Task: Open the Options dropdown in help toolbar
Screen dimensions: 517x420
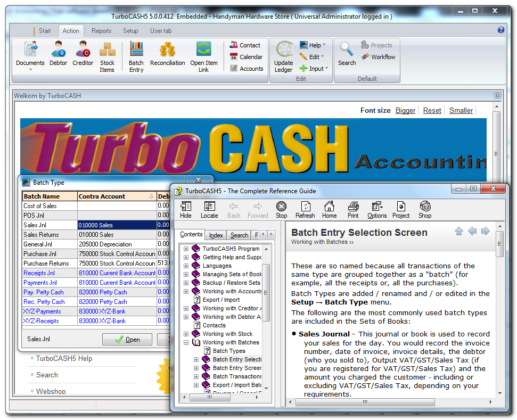Action: coord(377,210)
